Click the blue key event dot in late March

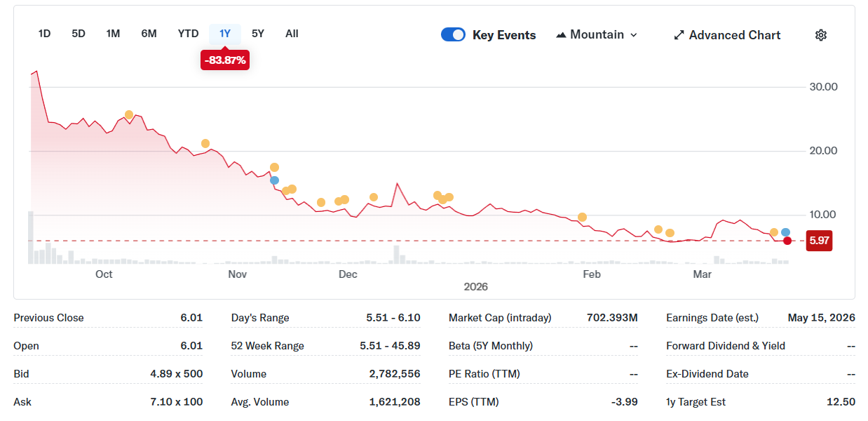coord(786,232)
